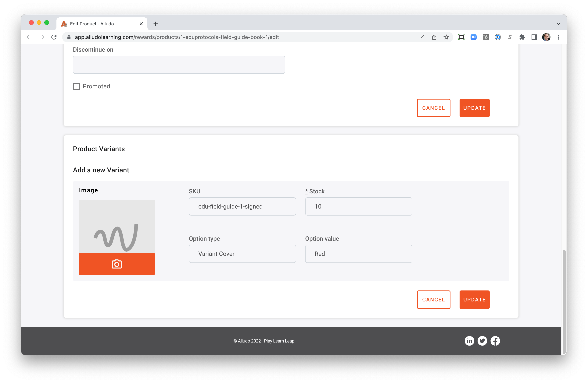The image size is (588, 383).
Task: Open Alludo's LinkedIn page from the footer
Action: coord(470,341)
